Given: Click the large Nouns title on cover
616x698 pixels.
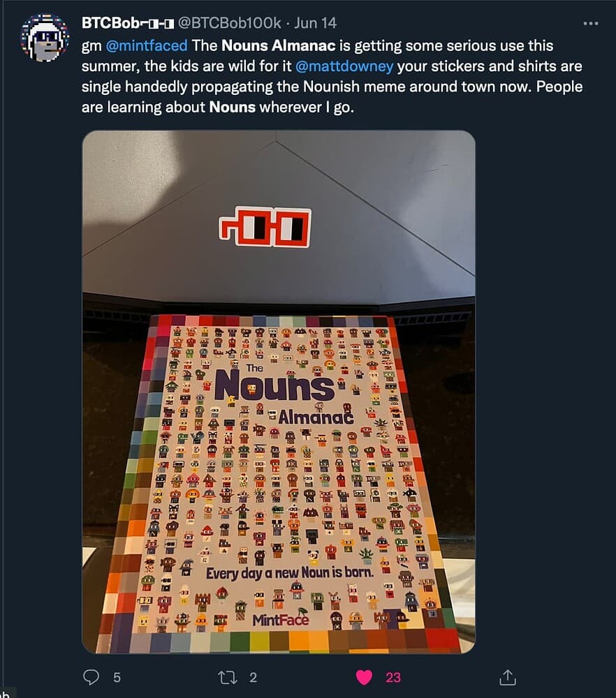Looking at the screenshot, I should [x=274, y=385].
